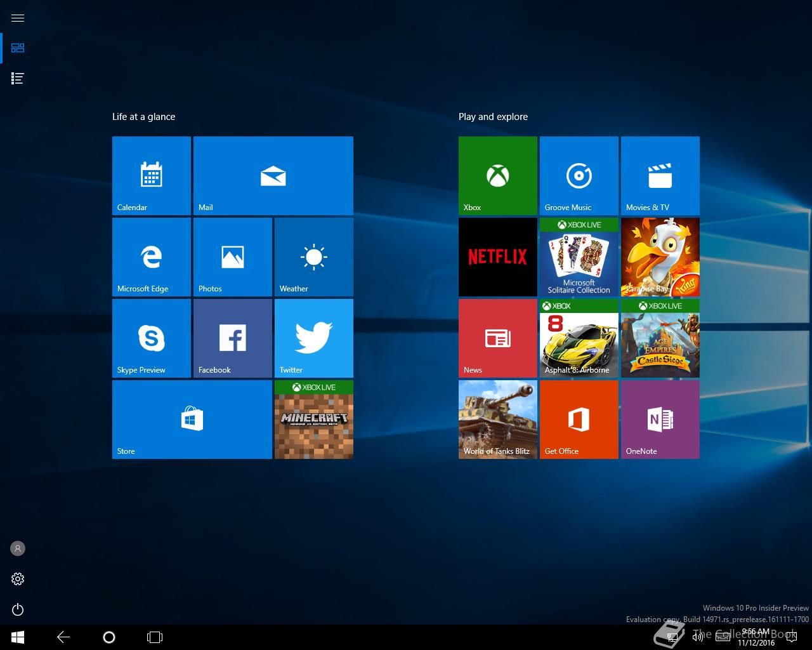This screenshot has width=812, height=650.
Task: Open the Twitter tile
Action: (x=314, y=338)
